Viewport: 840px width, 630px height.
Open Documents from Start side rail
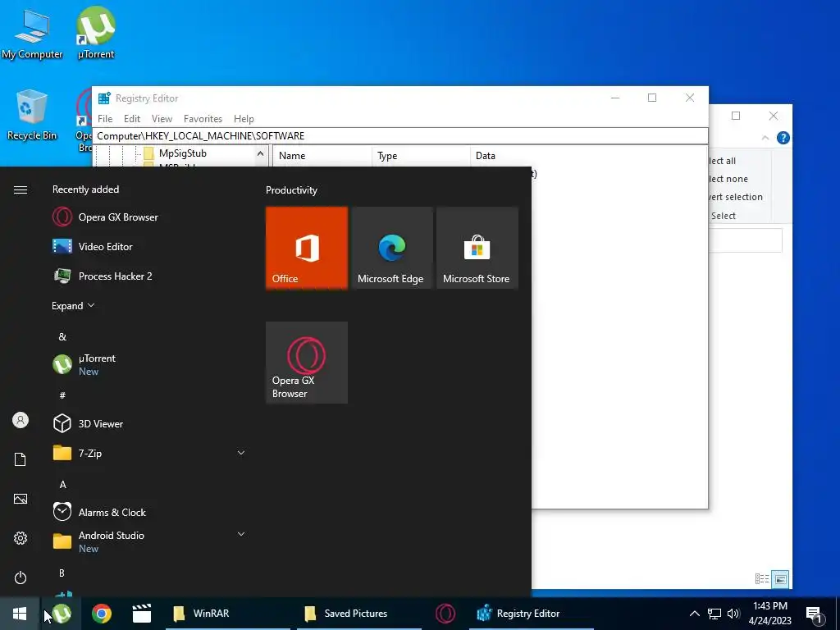coord(21,459)
